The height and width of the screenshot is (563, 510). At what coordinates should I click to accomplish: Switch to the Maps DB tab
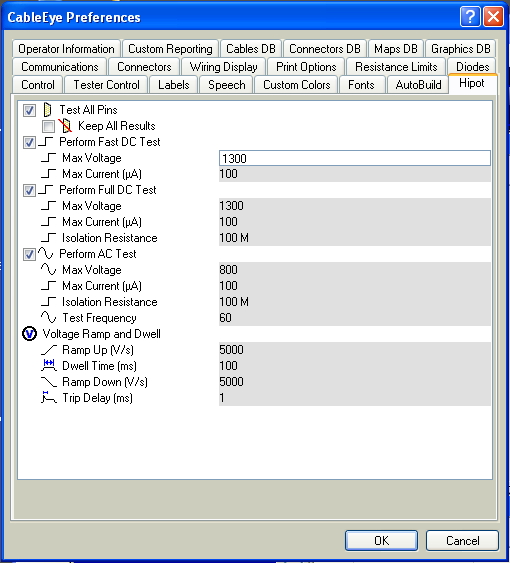[396, 49]
